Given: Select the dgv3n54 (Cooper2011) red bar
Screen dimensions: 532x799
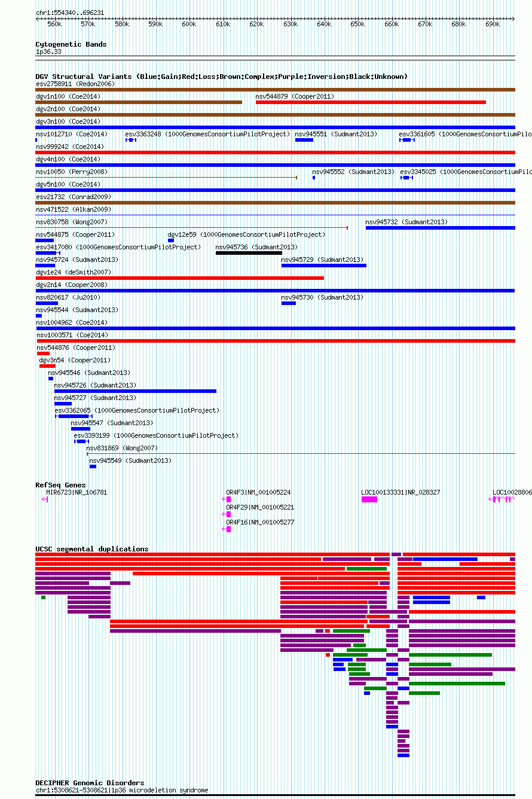Looking at the screenshot, I should 47,366.
